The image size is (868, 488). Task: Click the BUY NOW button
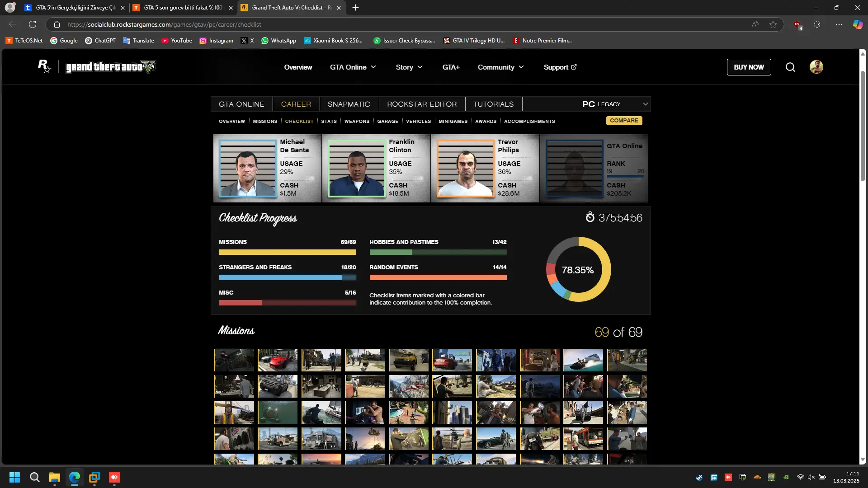[x=749, y=67]
